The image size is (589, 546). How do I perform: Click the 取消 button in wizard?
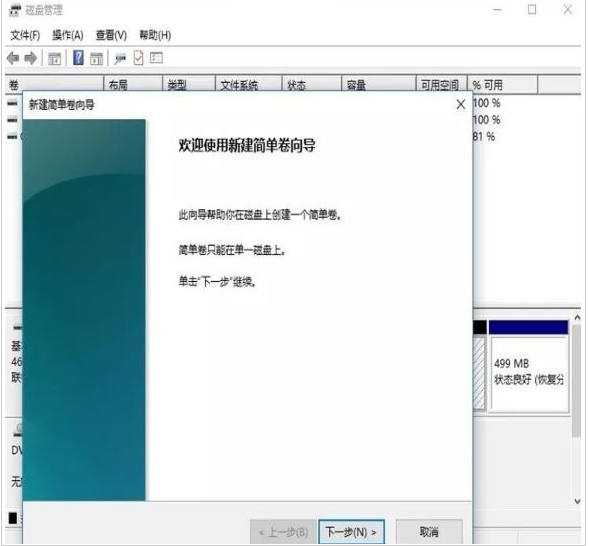(429, 532)
